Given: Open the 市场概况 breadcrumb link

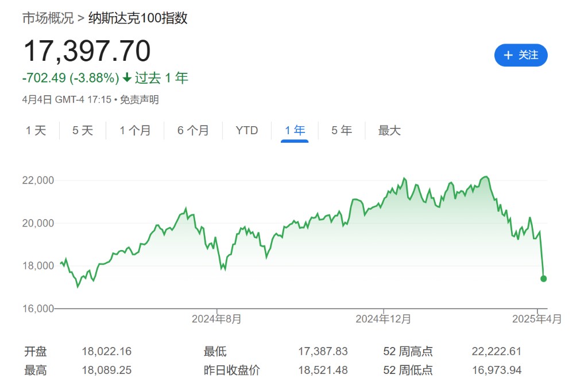Looking at the screenshot, I should pyautogui.click(x=48, y=18).
